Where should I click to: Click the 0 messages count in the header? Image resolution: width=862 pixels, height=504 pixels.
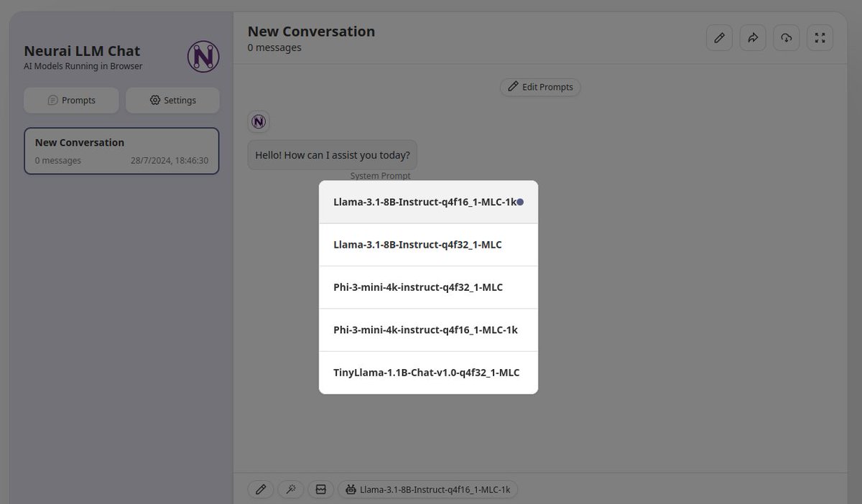(x=274, y=48)
